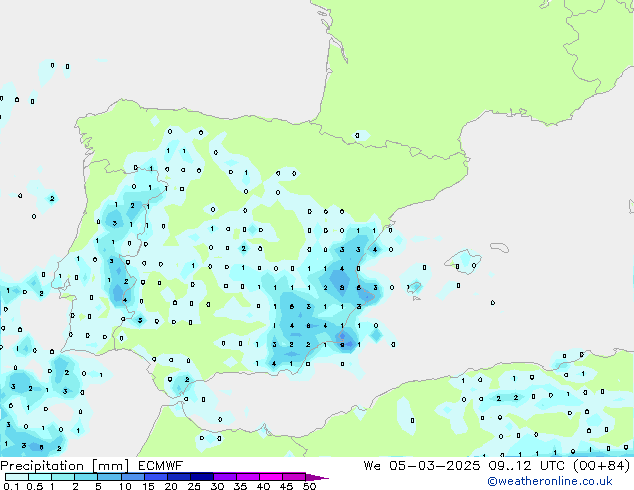The image size is (634, 490).
Task: Click the '09..12 UTC' time range text
Action: point(526,466)
